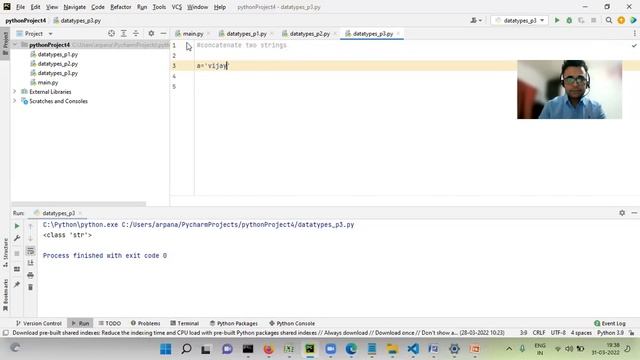Change UTF-8 encoding in status bar
Image resolution: width=640 pixels, height=360 pixels.
(x=558, y=333)
